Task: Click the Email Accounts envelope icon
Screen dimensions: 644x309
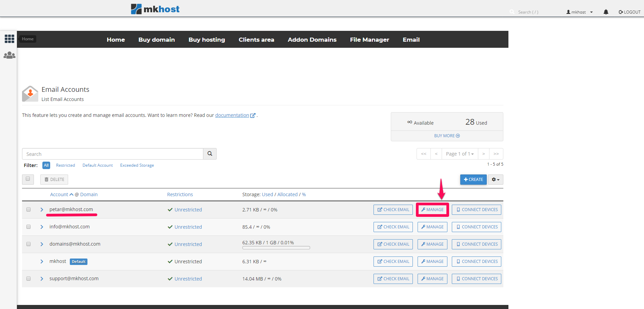Action: (x=30, y=94)
